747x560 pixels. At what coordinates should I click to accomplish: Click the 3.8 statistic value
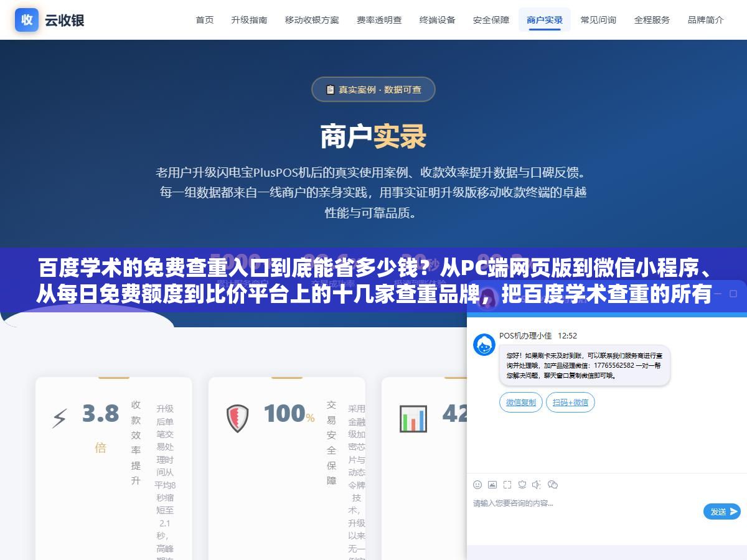(100, 414)
